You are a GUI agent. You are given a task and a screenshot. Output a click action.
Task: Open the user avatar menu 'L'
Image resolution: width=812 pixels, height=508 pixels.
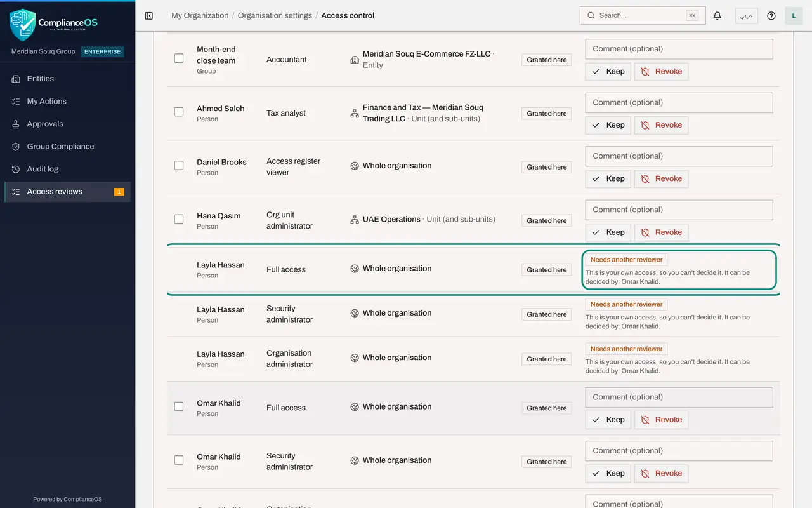(x=794, y=16)
